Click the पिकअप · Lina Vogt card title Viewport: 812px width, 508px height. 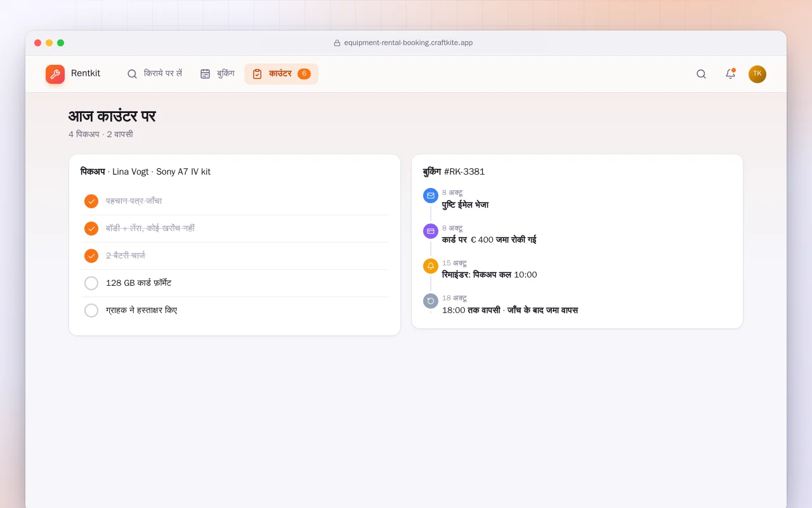(x=145, y=171)
